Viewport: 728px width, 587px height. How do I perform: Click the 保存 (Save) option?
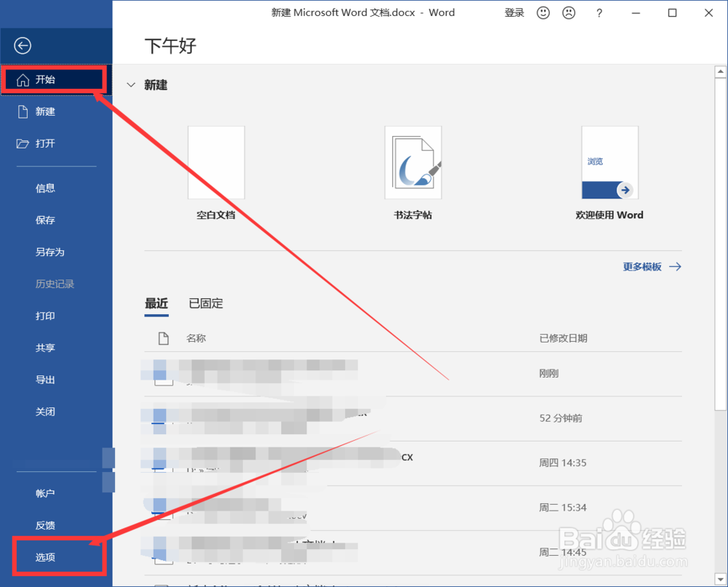click(45, 220)
